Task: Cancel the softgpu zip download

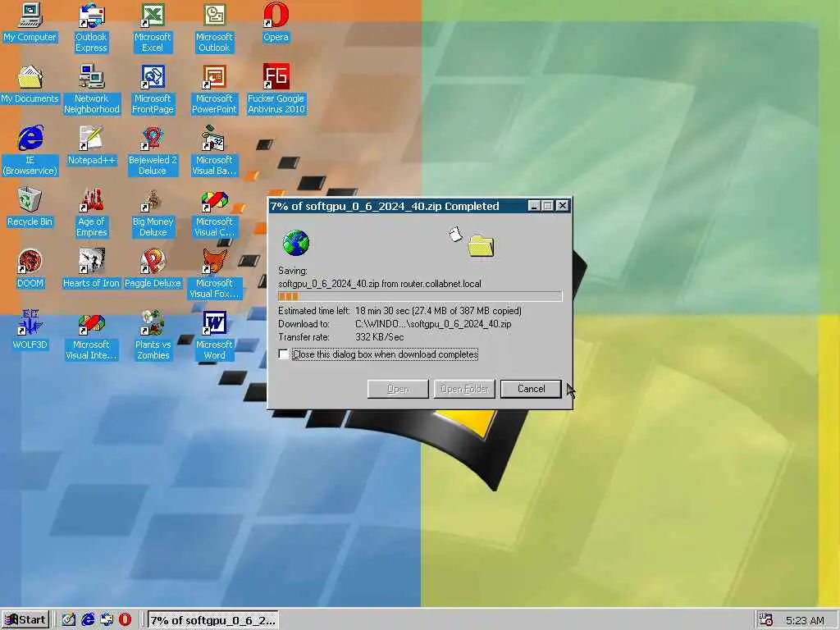Action: click(x=531, y=389)
